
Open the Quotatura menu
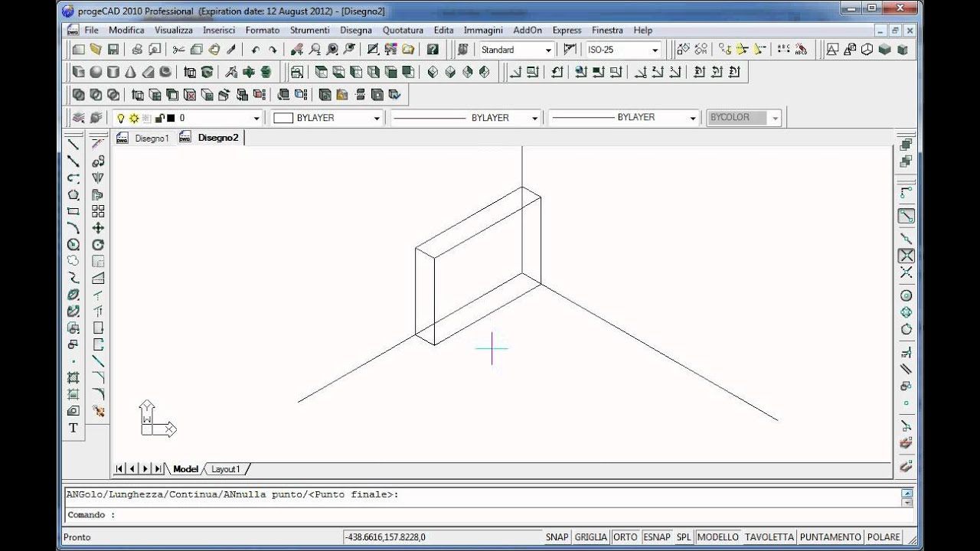pyautogui.click(x=403, y=31)
